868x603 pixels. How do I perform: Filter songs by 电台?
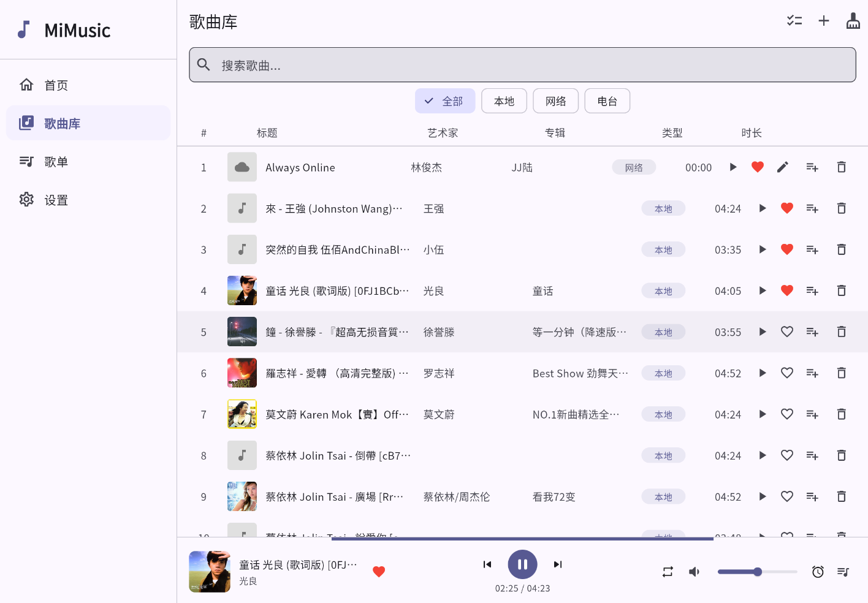pos(607,101)
